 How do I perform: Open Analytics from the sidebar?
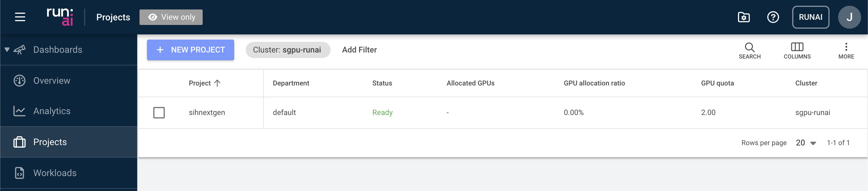[52, 111]
